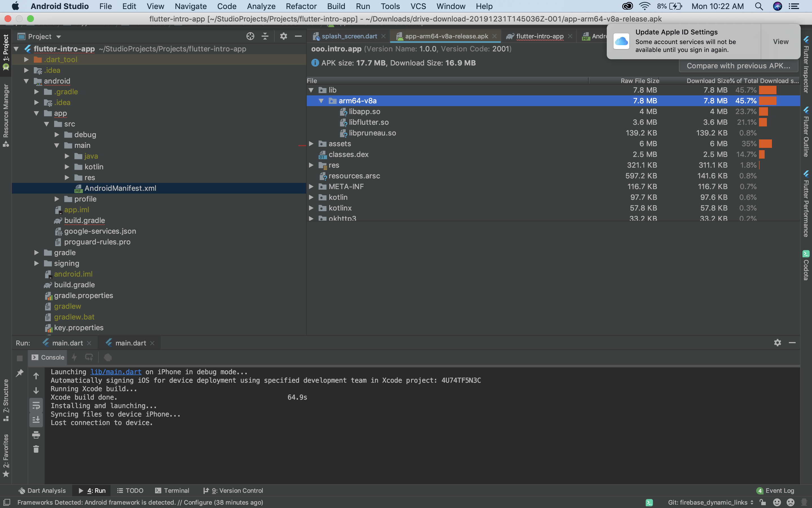Open the Terminal tool window
The height and width of the screenshot is (508, 812).
click(x=172, y=491)
